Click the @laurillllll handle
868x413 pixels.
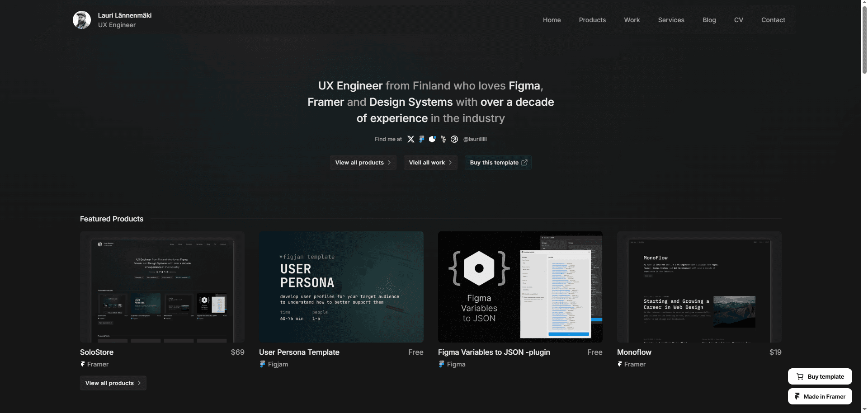(475, 139)
